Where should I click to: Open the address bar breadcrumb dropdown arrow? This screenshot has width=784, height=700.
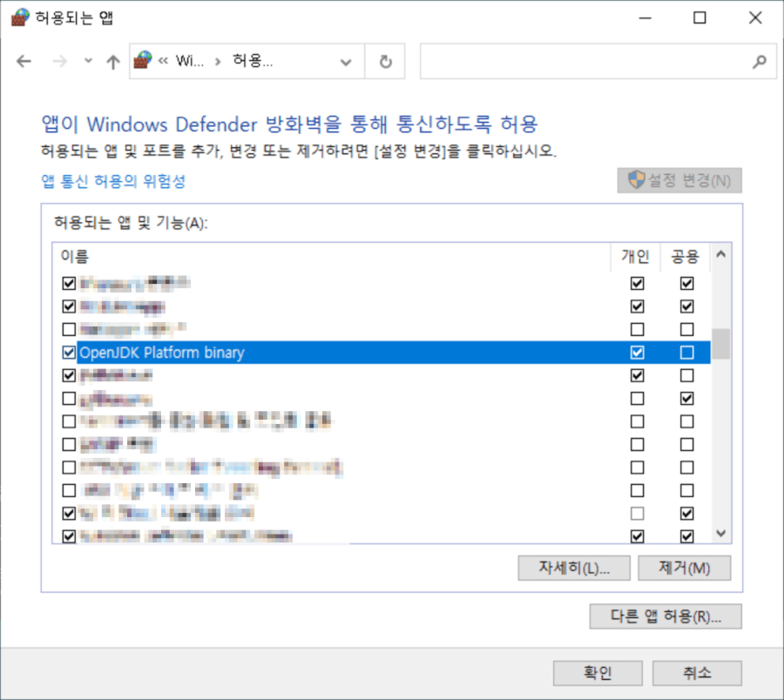tap(346, 61)
